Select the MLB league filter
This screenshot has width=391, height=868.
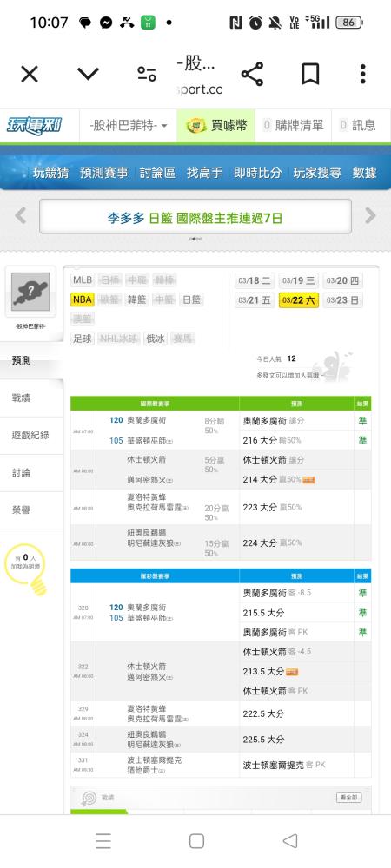[82, 280]
